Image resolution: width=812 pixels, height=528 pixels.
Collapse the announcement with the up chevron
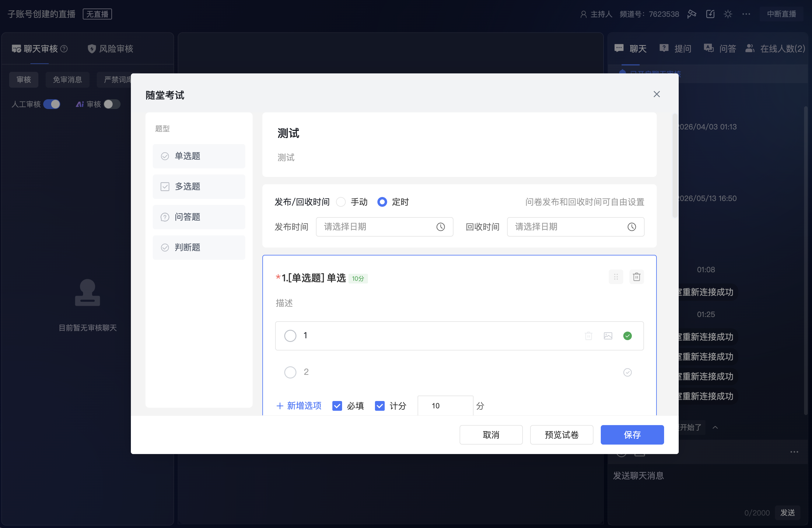(x=715, y=427)
